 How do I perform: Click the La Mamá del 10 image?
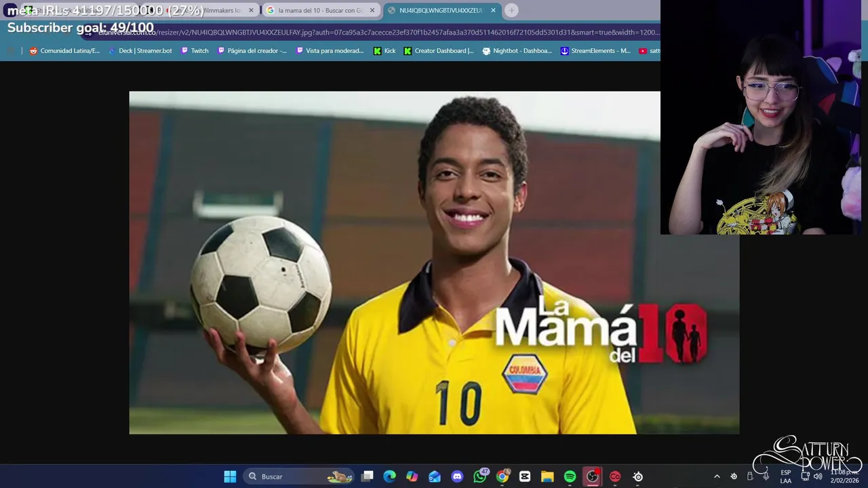coord(434,262)
